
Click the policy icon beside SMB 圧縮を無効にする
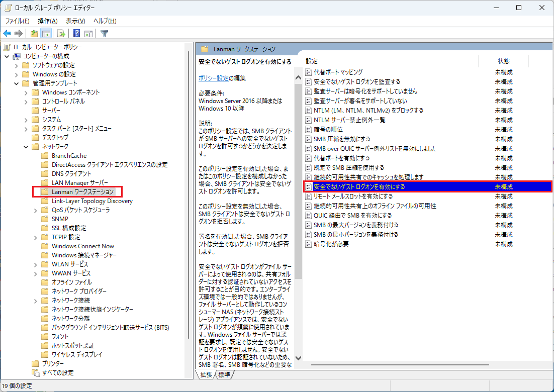click(x=309, y=139)
